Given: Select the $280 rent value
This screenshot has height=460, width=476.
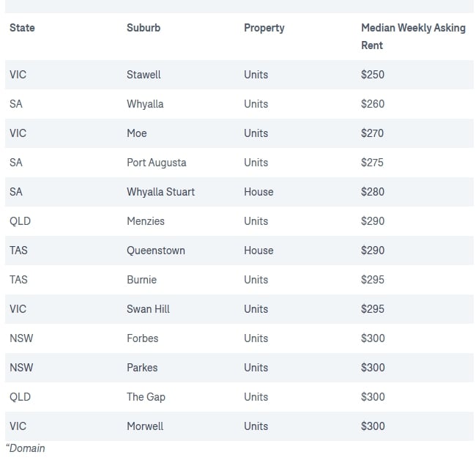Looking at the screenshot, I should 372,192.
